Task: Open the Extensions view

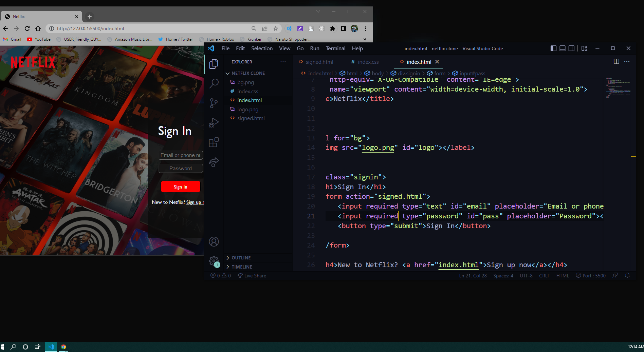Action: (x=214, y=142)
